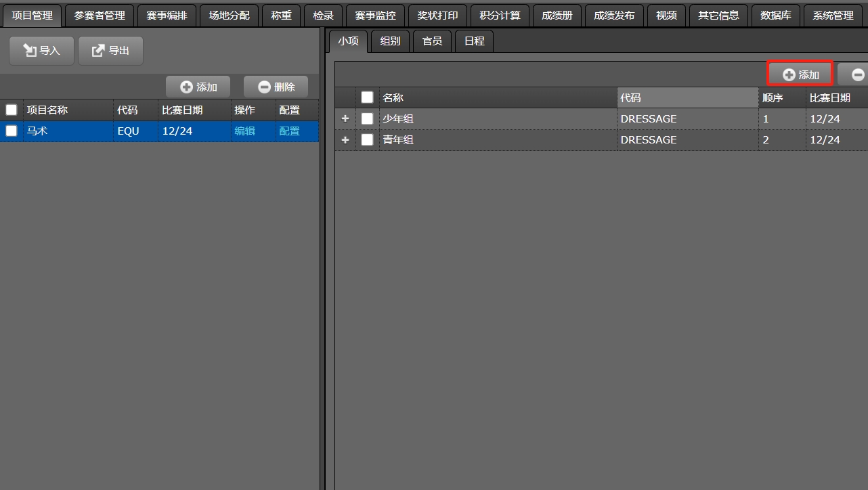Check the box next to 青年组

(367, 139)
